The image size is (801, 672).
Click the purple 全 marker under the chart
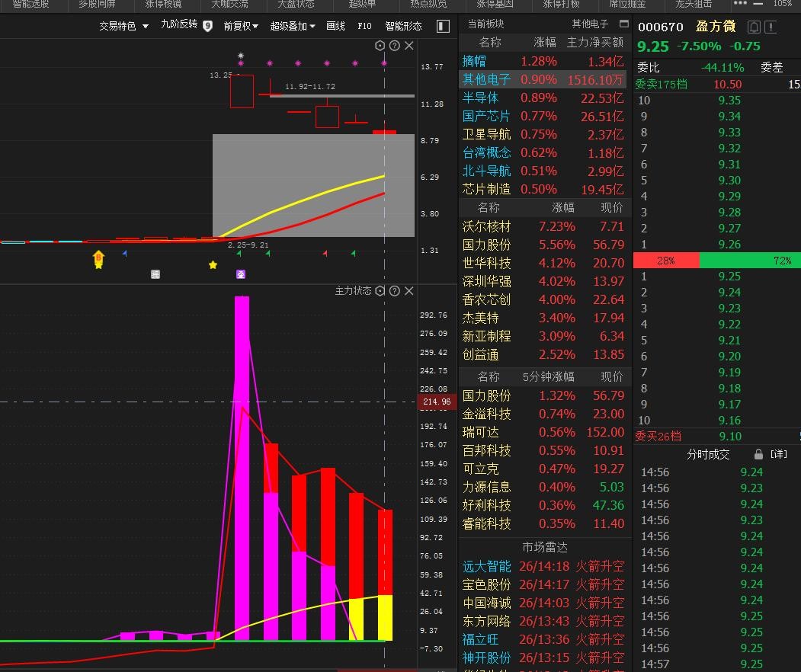pyautogui.click(x=241, y=274)
